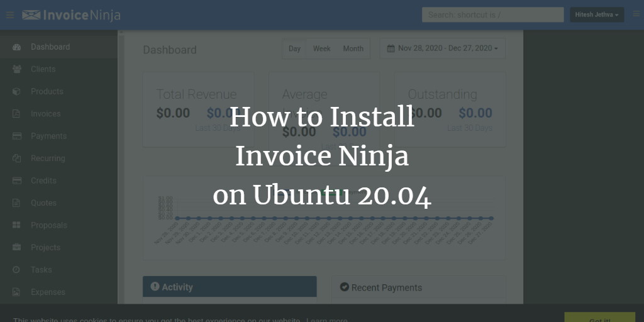Viewport: 644px width, 322px height.
Task: Toggle the left hamburger menu icon
Action: point(10,15)
